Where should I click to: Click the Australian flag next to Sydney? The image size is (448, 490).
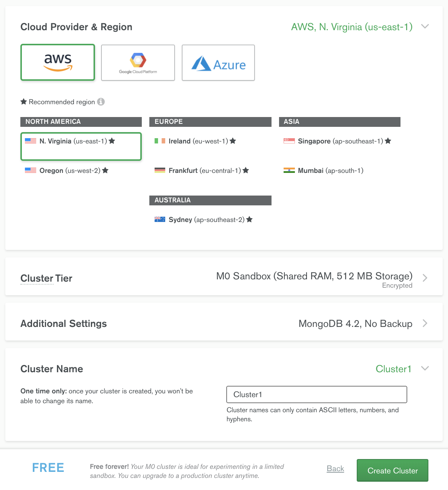[160, 219]
